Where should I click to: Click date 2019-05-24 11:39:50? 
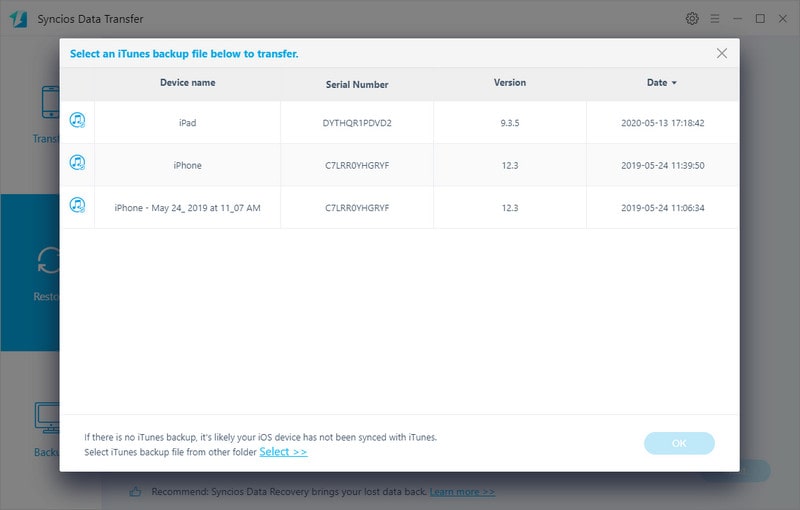662,165
